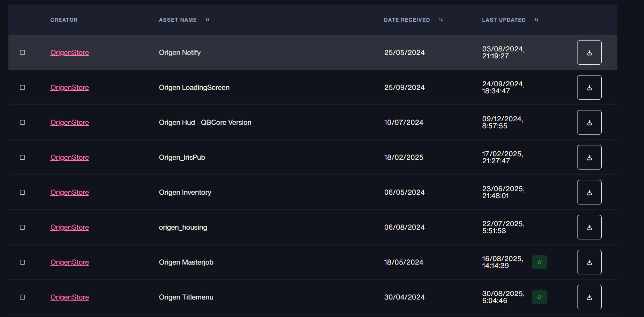Tick the Origen Titlemenu row checkbox
Image resolution: width=644 pixels, height=317 pixels.
pos(22,297)
